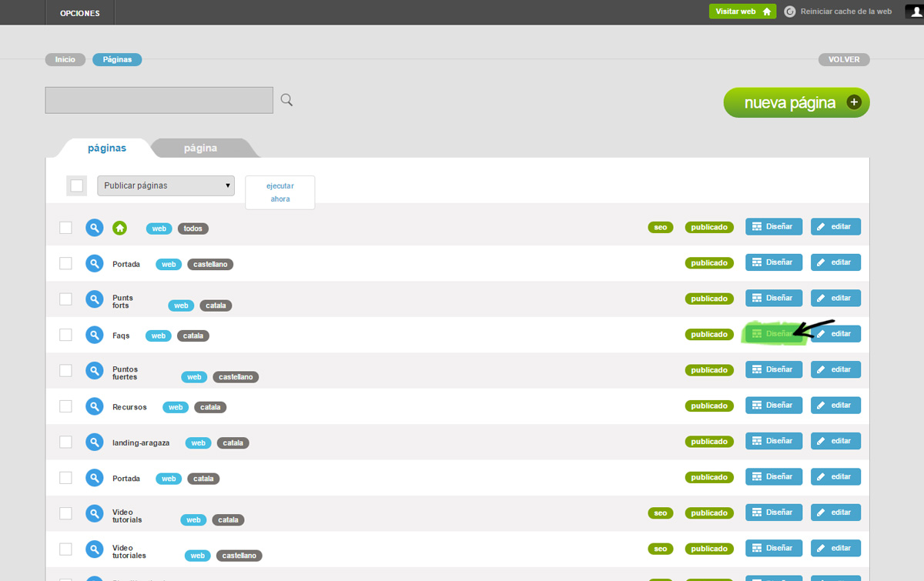Image resolution: width=924 pixels, height=581 pixels.
Task: Open preview magnifier for Puntos fuertes row
Action: click(94, 371)
